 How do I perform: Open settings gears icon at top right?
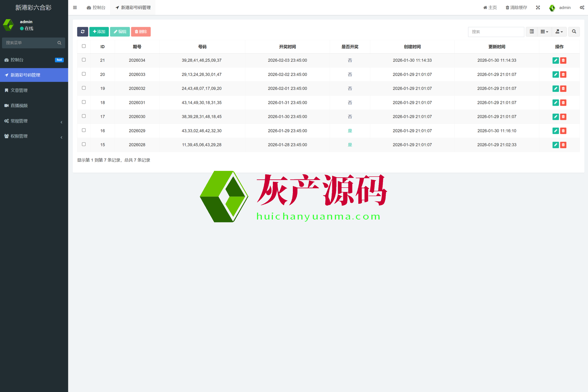point(582,8)
